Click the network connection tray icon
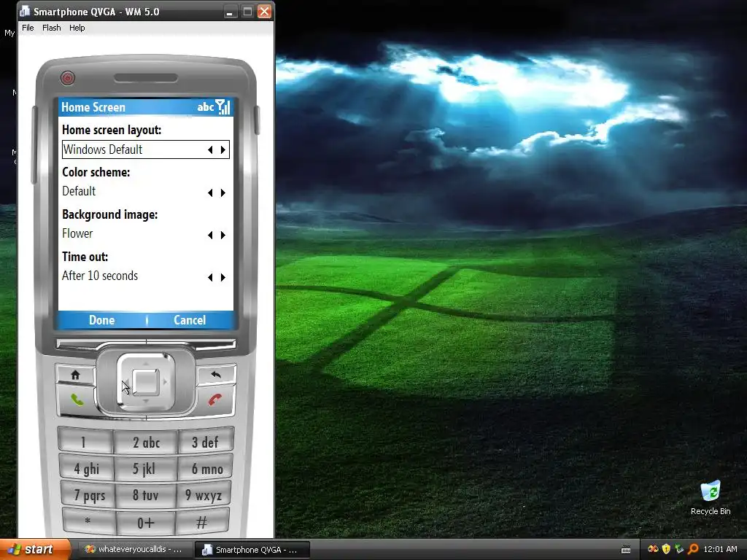 (x=679, y=549)
